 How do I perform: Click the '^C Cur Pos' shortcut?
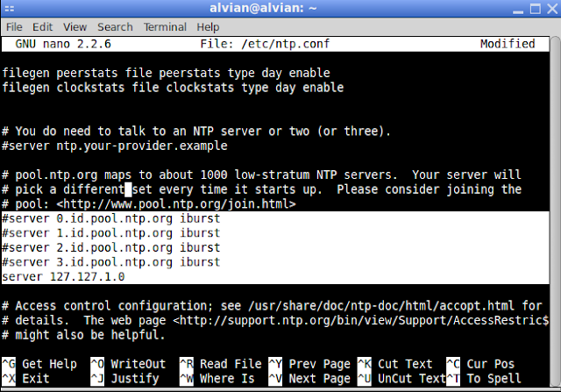coord(480,364)
